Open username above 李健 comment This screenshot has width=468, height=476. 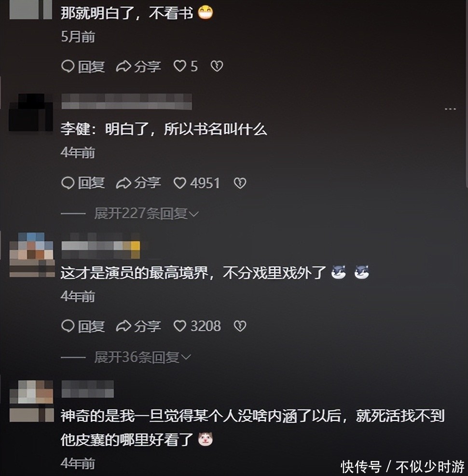[x=126, y=101]
